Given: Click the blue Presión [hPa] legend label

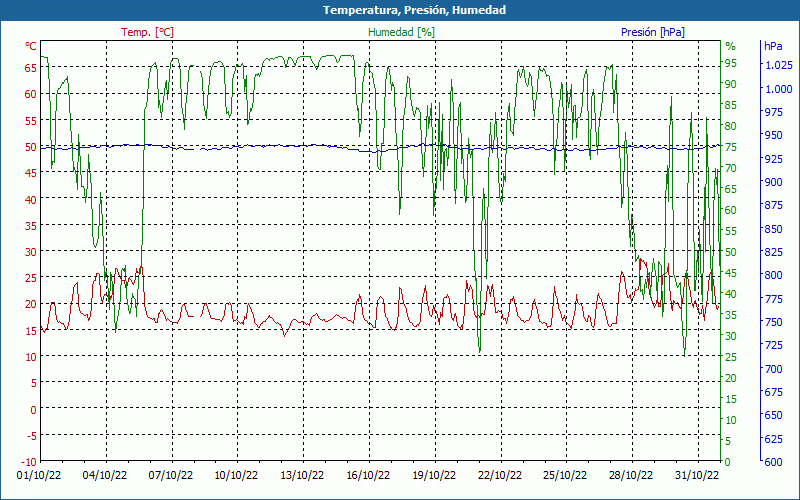Looking at the screenshot, I should [x=653, y=32].
